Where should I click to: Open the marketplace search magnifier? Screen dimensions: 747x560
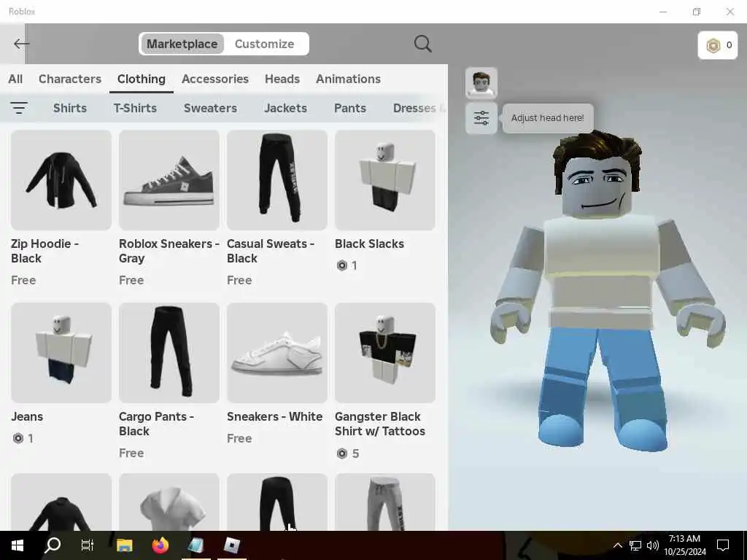(422, 44)
